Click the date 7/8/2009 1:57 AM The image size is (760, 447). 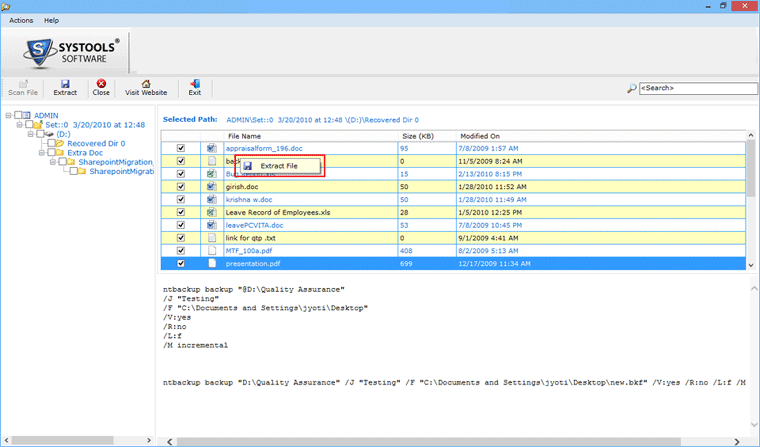tap(488, 148)
